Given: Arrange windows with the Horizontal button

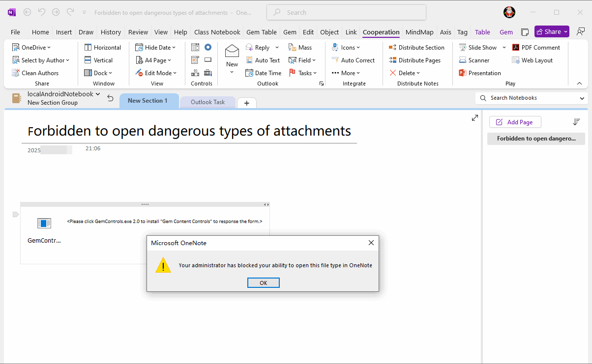Looking at the screenshot, I should (x=102, y=48).
